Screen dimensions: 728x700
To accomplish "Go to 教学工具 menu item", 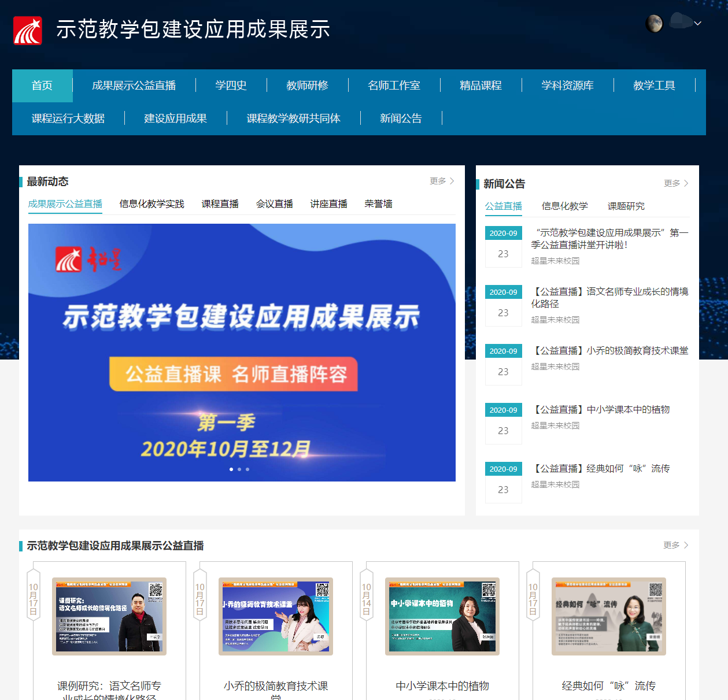I will pyautogui.click(x=654, y=86).
